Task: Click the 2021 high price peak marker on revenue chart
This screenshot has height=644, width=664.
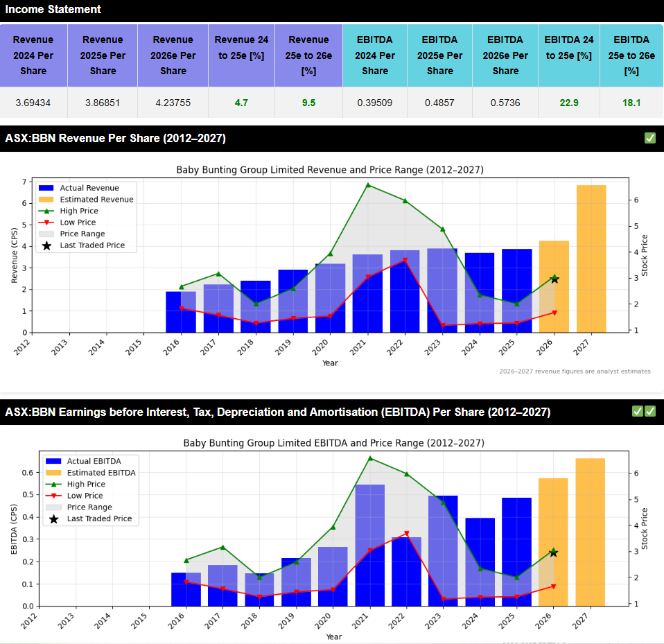Action: [x=368, y=185]
